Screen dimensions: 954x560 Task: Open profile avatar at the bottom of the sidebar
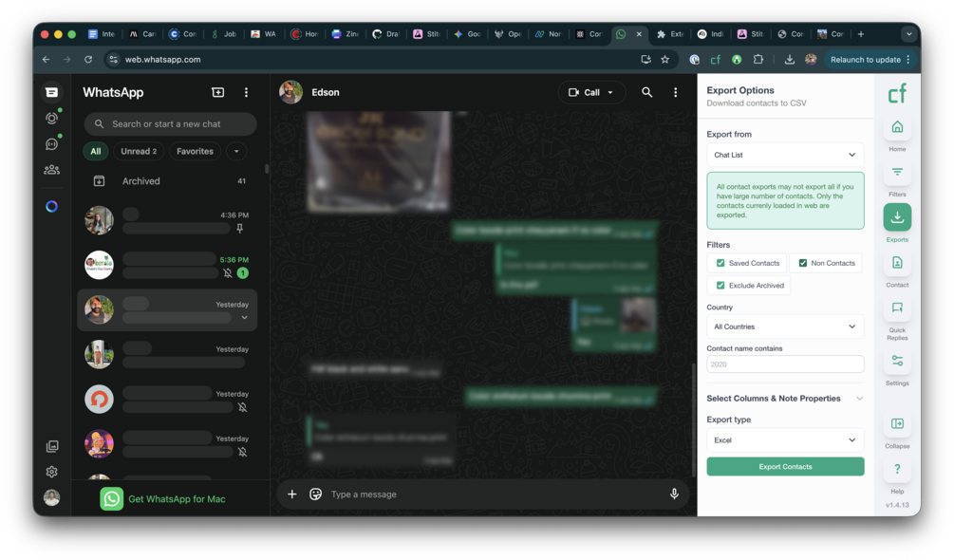coord(51,497)
